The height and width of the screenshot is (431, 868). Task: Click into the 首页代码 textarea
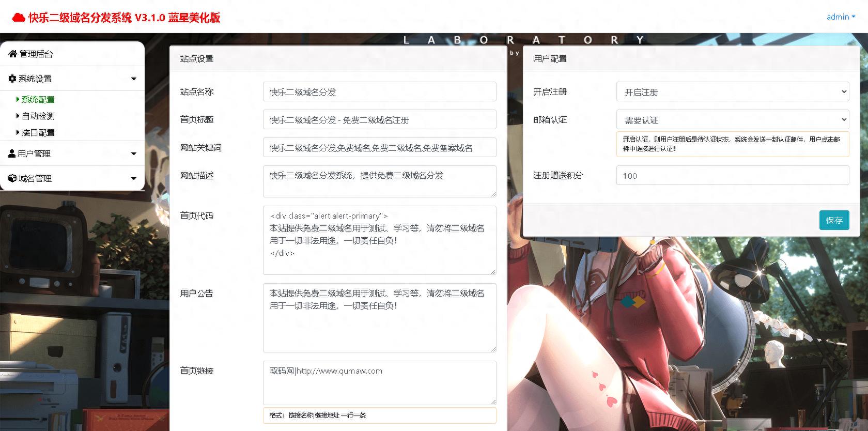point(379,240)
